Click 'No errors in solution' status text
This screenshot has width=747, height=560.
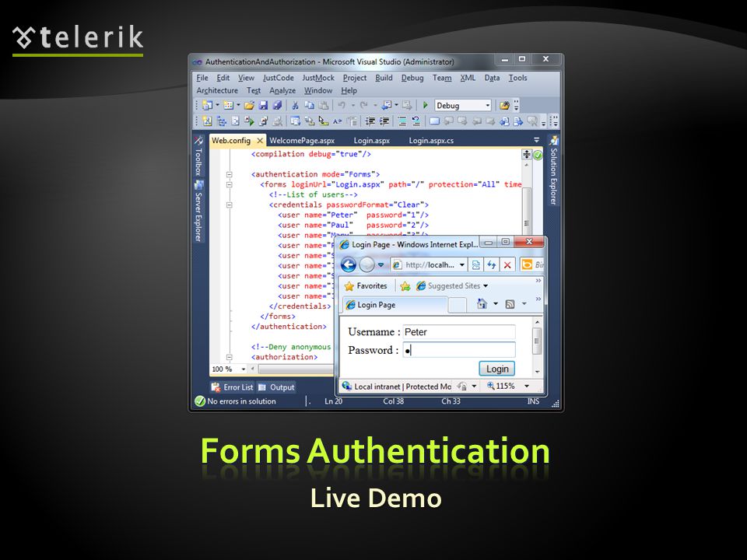pyautogui.click(x=241, y=401)
